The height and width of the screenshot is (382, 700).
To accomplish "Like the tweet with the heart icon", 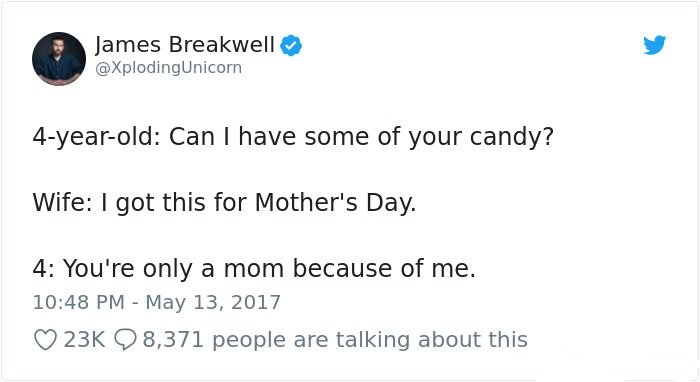I will [x=46, y=340].
